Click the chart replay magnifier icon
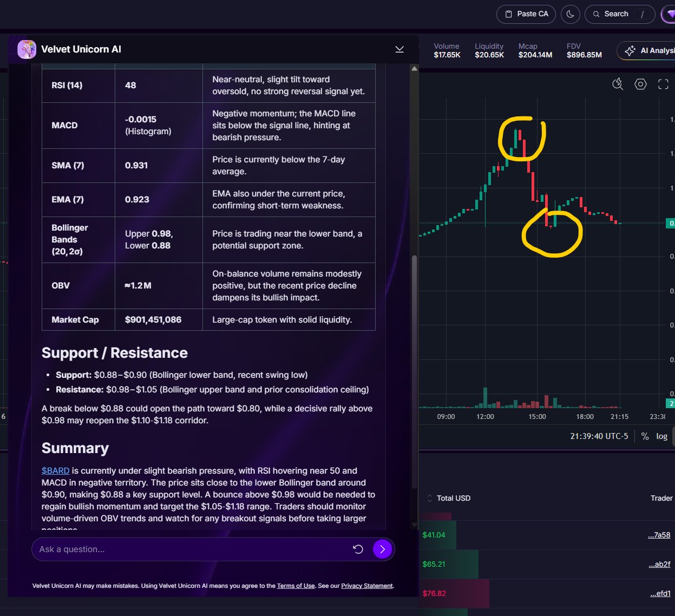 click(x=618, y=84)
